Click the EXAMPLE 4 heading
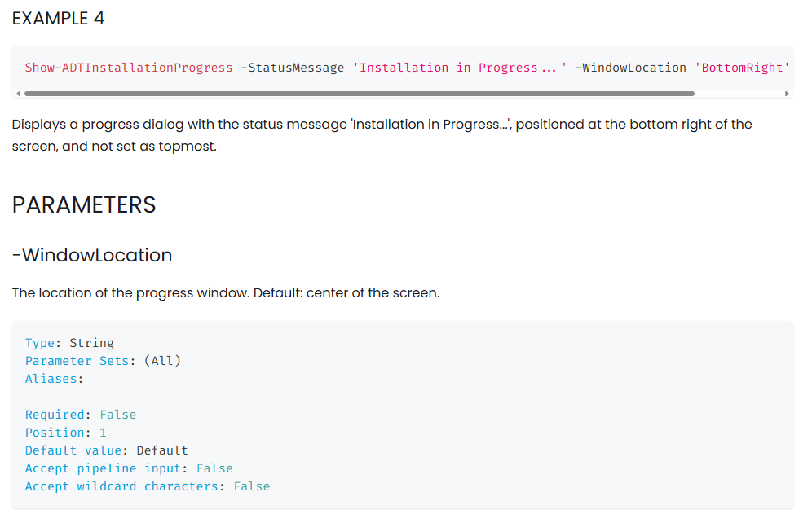Viewport: 812px width, 523px height. (x=59, y=19)
